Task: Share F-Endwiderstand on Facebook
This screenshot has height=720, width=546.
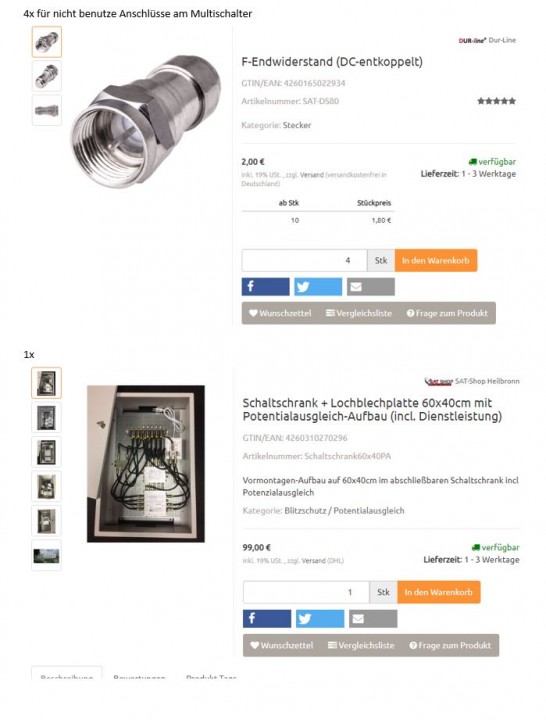Action: coord(265,287)
